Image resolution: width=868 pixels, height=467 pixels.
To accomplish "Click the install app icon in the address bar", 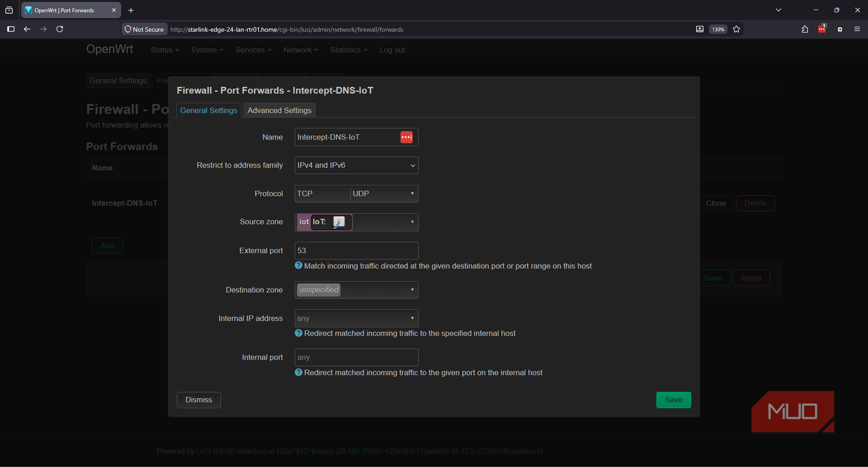I will coord(700,29).
